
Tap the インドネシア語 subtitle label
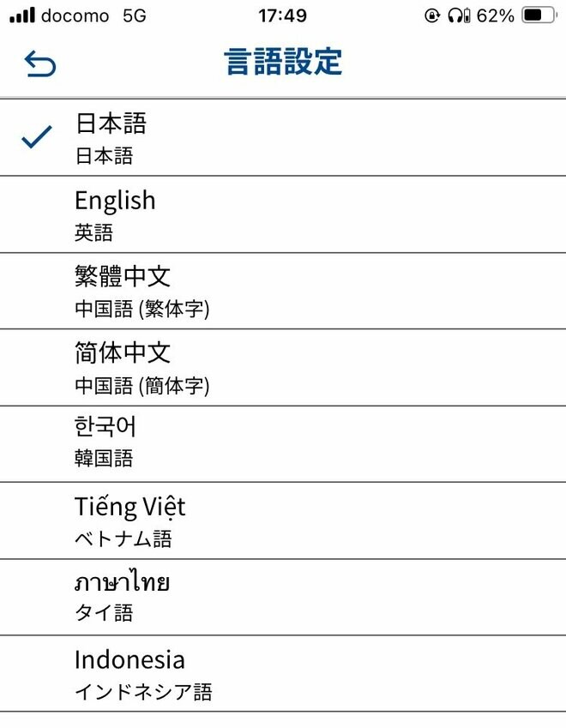coord(143,691)
